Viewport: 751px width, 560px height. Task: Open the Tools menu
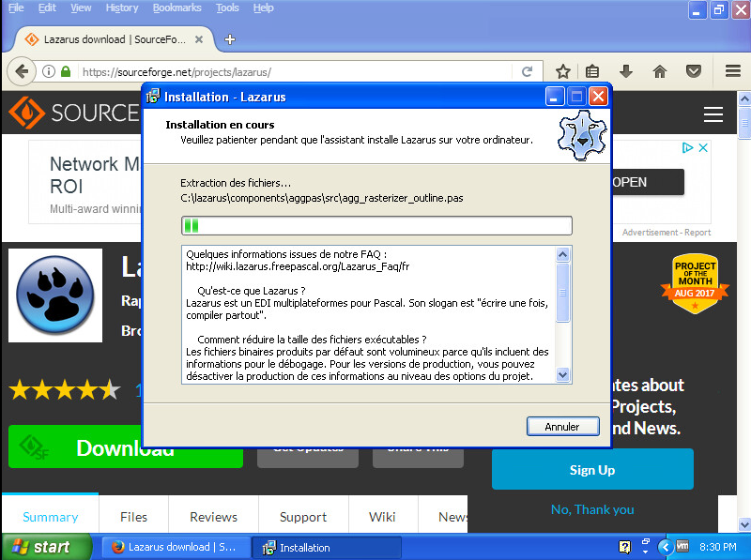click(x=227, y=8)
